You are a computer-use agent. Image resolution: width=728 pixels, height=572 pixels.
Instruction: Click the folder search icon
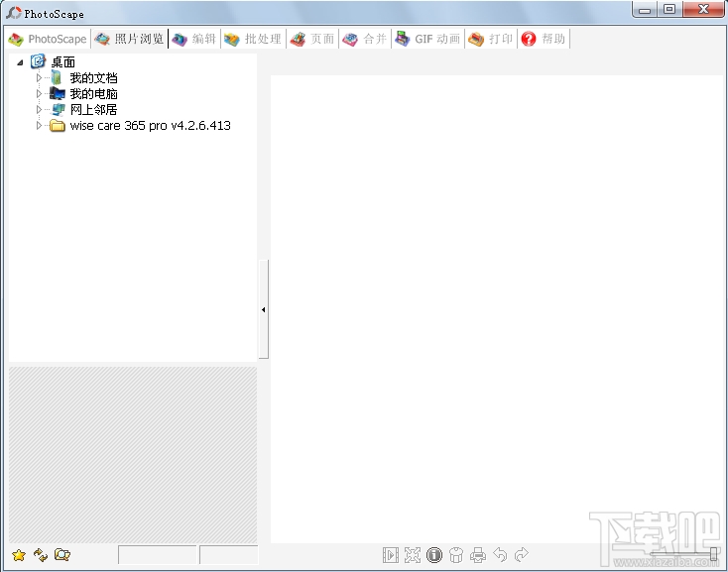pos(62,555)
